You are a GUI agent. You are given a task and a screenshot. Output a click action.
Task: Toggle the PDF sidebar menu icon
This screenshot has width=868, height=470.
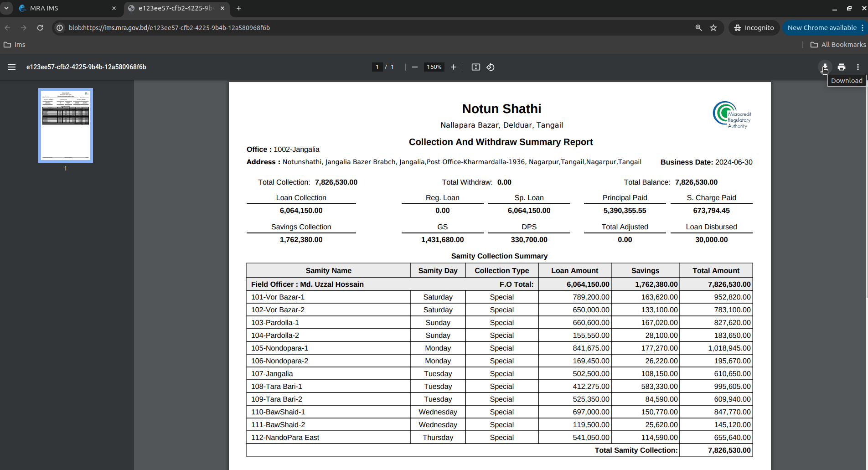(x=12, y=67)
